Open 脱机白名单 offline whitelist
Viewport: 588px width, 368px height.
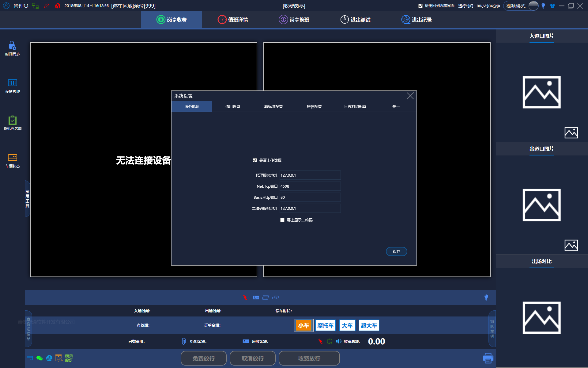12,123
